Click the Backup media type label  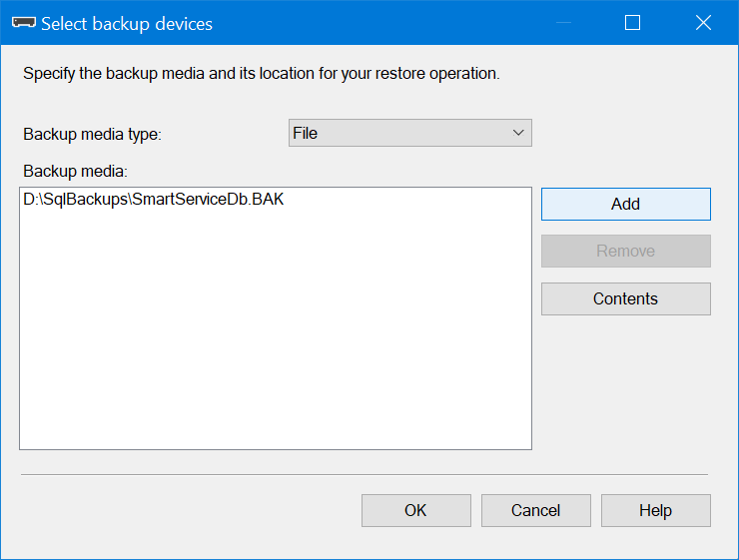92,134
